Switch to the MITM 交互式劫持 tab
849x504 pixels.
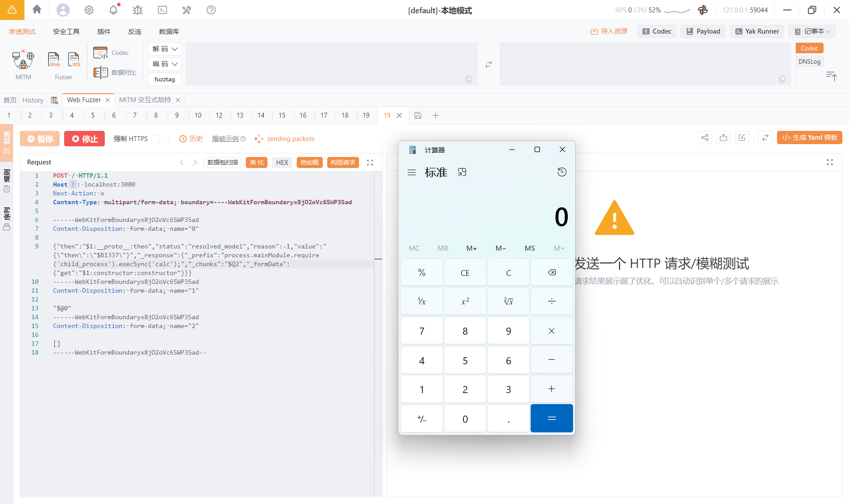(x=145, y=100)
